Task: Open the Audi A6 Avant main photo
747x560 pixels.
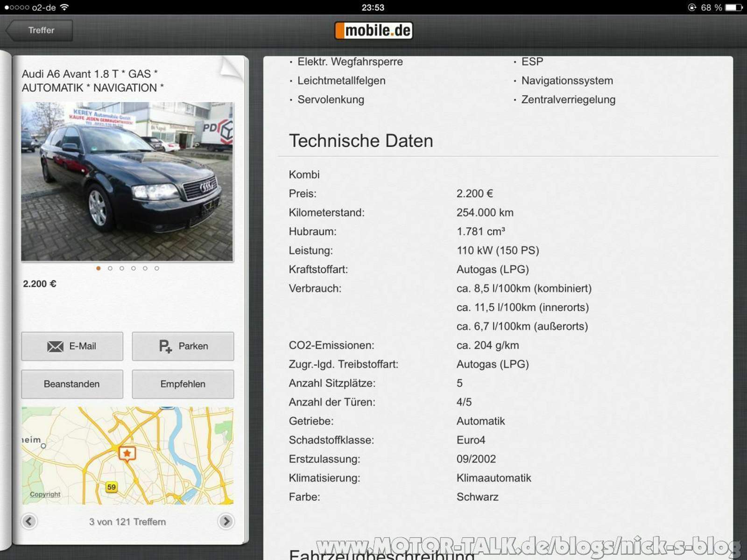Action: click(127, 182)
